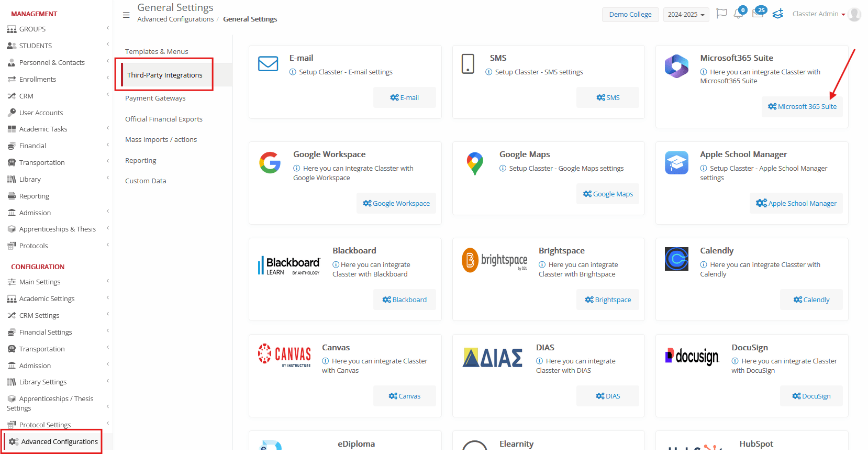Click the E-mail envelope card icon
Screen dimensions: 868x454
click(x=268, y=64)
